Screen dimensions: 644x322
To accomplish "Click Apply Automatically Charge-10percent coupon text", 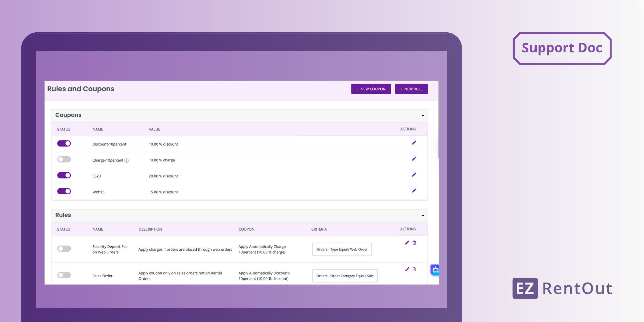I will coord(263,249).
